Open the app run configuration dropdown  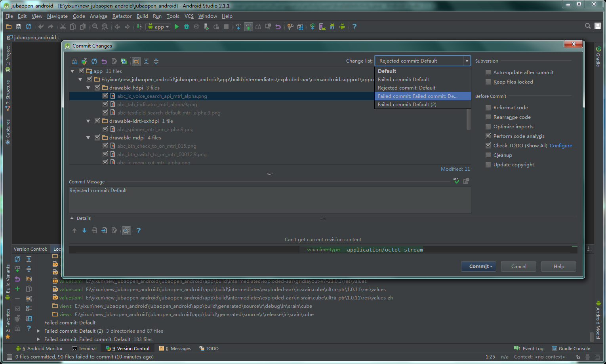point(158,27)
